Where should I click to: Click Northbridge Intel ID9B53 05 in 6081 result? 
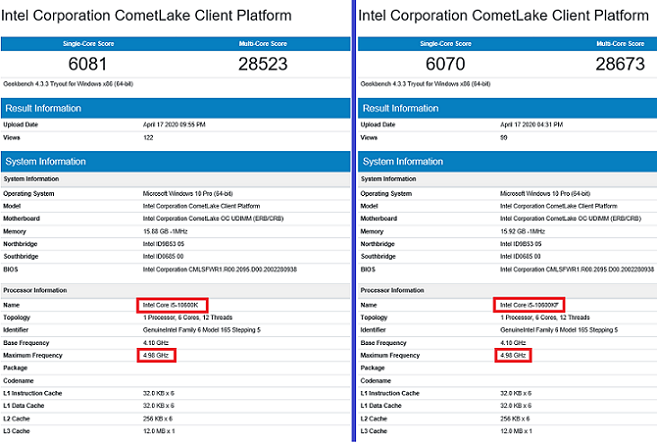click(163, 244)
